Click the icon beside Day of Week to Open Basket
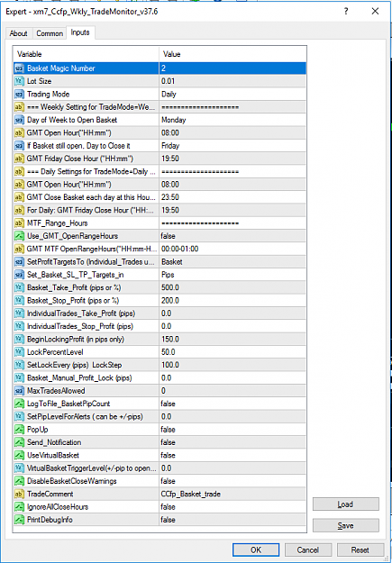 pos(19,120)
